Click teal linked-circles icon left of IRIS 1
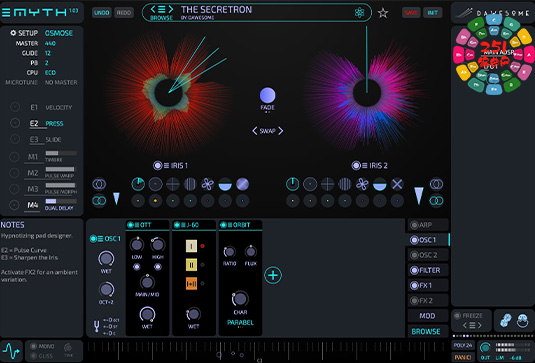Image resolution: width=535 pixels, height=363 pixels. 99,200
